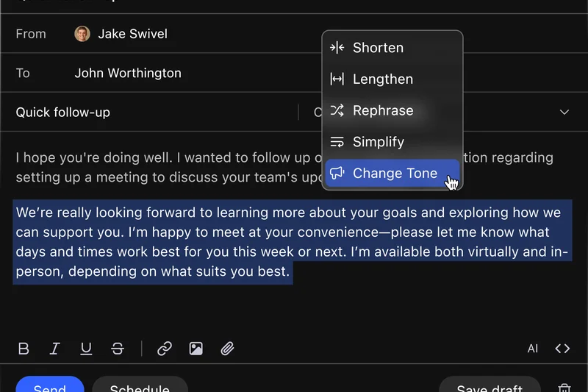Insert a hyperlink icon
Screen dimensions: 588x392
pyautogui.click(x=165, y=349)
